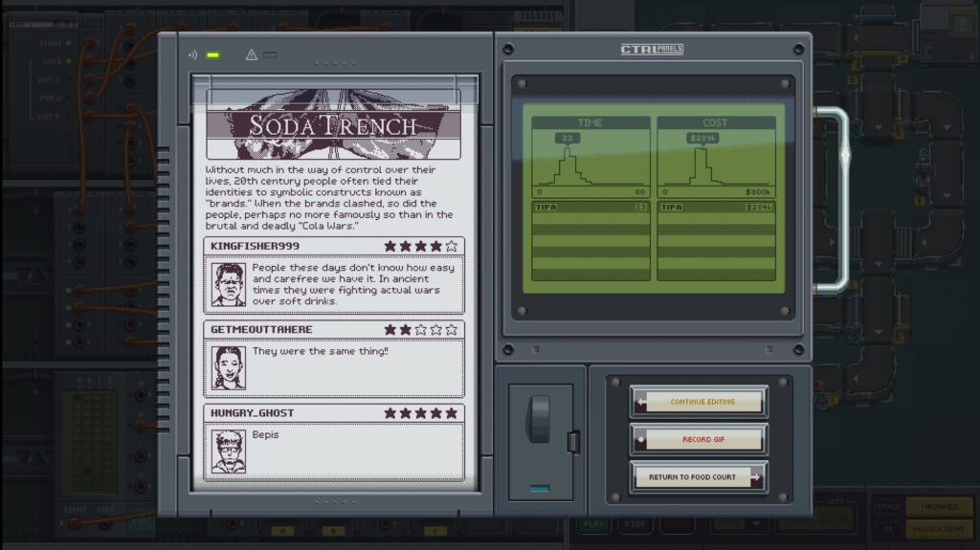Click the green LED next to speaker

pos(213,55)
